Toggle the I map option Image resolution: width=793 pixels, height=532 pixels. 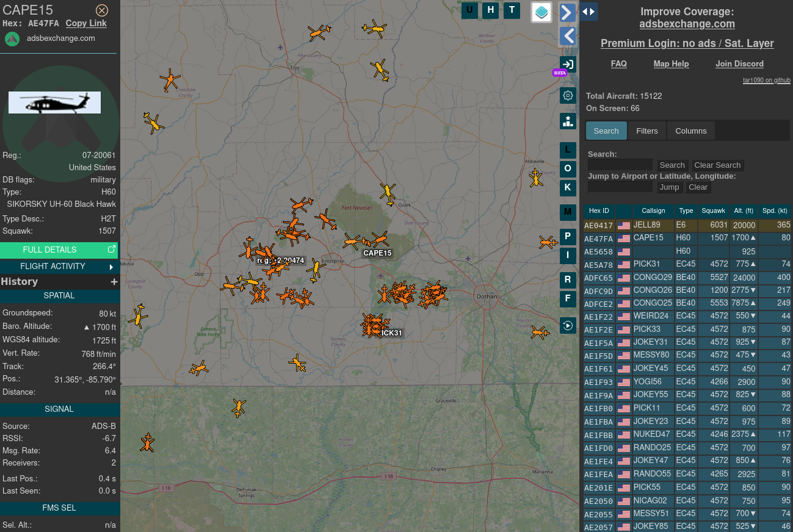[x=568, y=255]
